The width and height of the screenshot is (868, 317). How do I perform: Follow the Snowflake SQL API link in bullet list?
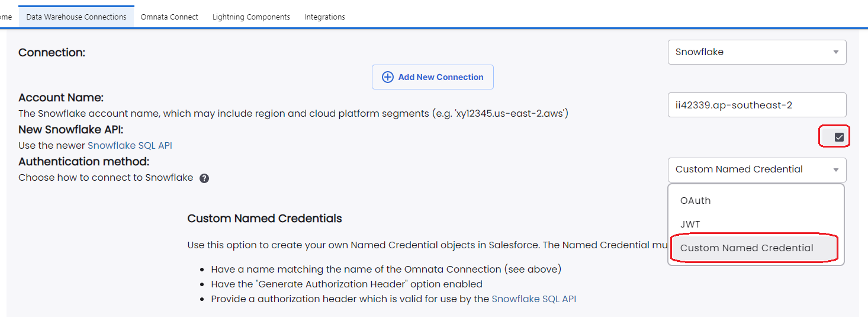coord(533,299)
